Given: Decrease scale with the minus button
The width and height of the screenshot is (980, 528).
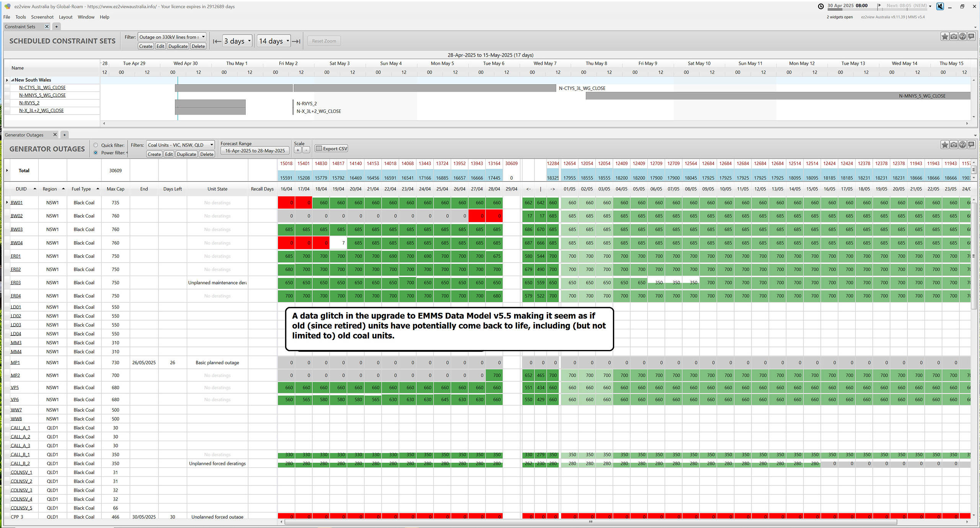Looking at the screenshot, I should (306, 150).
